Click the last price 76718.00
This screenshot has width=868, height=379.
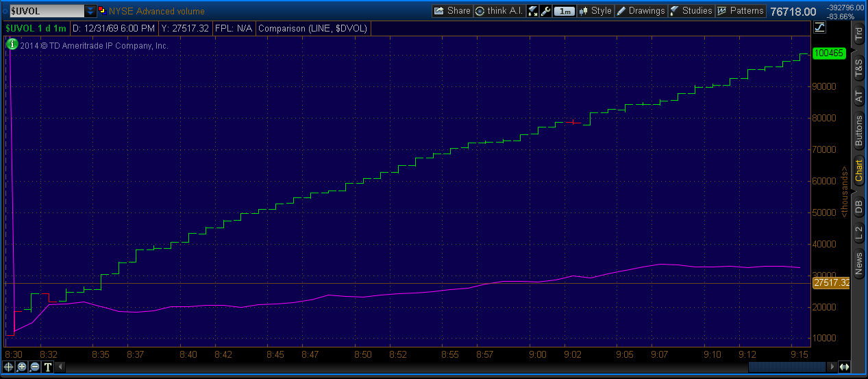(x=793, y=12)
